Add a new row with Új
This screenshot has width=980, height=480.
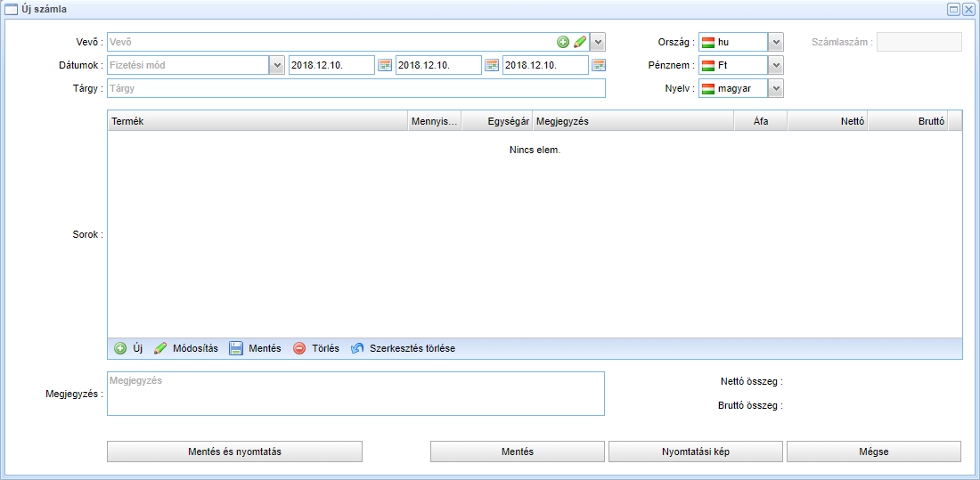pos(128,348)
